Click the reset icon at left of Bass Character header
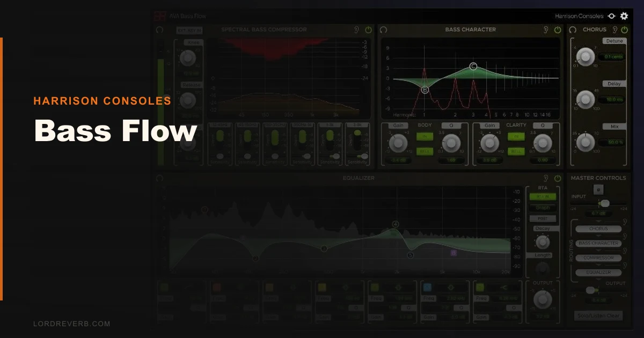 (x=383, y=30)
